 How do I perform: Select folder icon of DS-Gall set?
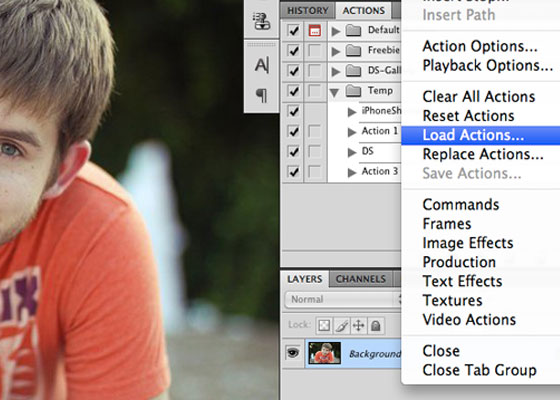coord(353,71)
